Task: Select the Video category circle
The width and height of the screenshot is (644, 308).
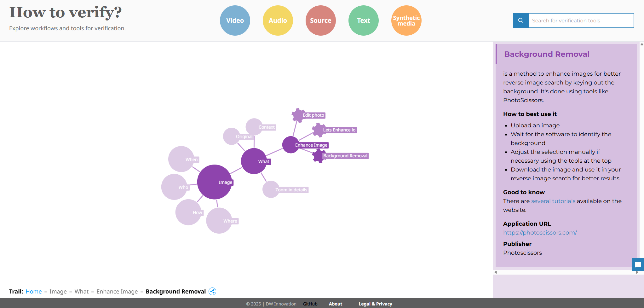Action: (x=235, y=20)
